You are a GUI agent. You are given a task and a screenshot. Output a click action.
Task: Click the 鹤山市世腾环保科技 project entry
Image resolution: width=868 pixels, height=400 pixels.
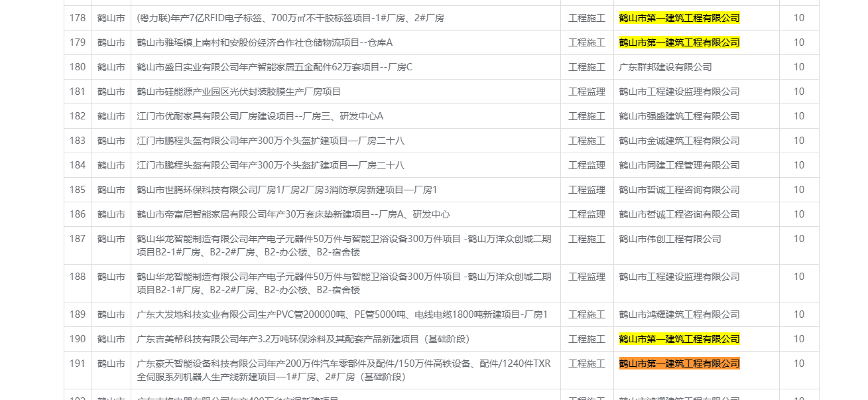pos(287,190)
